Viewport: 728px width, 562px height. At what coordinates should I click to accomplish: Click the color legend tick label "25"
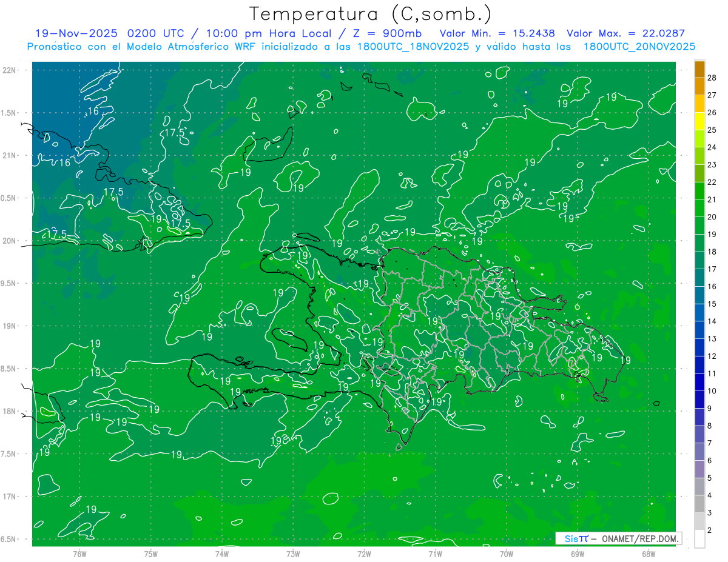[712, 130]
